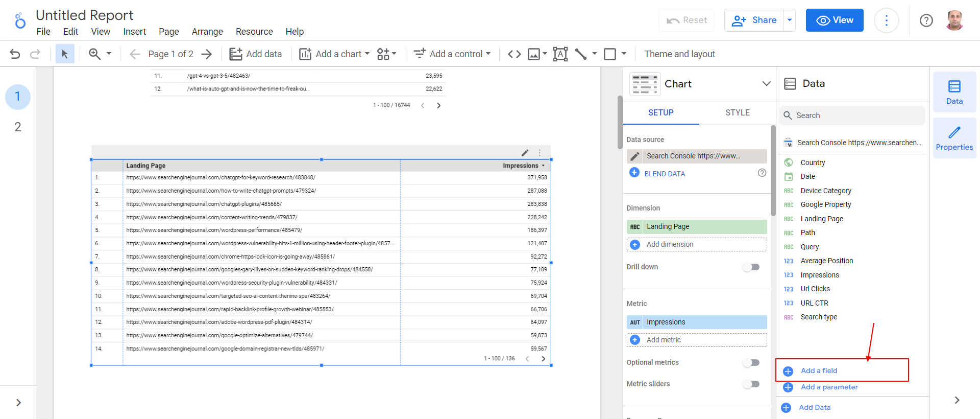Click the Share button
Image resolution: width=980 pixels, height=419 pixels.
coord(754,20)
